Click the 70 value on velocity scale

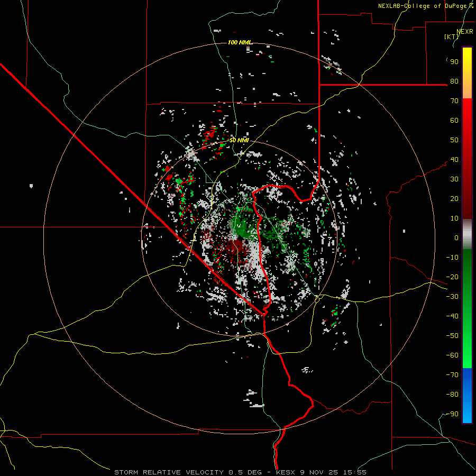[454, 101]
